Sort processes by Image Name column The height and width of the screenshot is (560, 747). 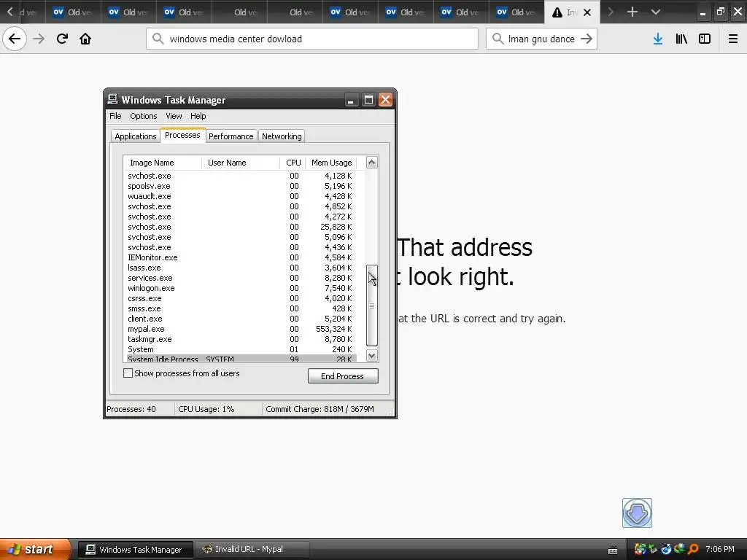click(x=163, y=163)
